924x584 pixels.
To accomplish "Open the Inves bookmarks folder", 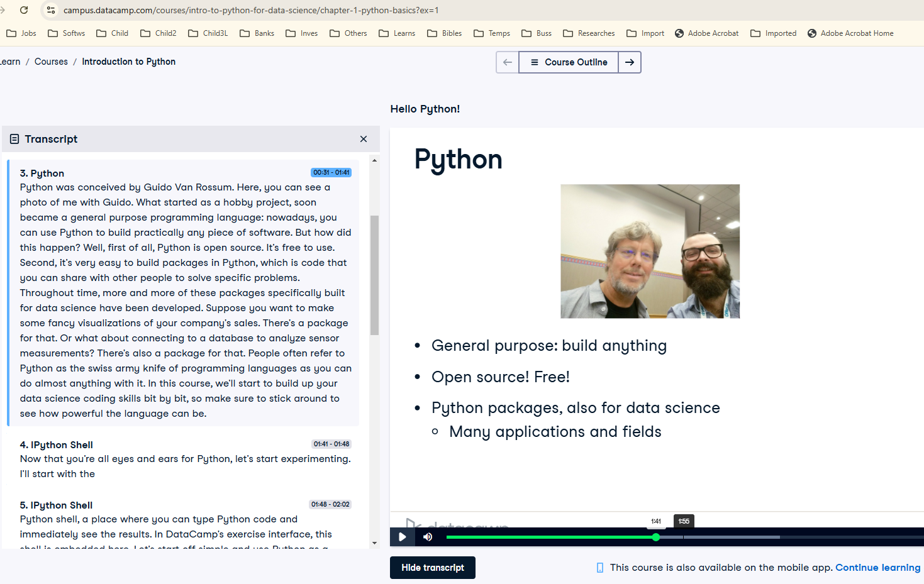I will coord(302,33).
